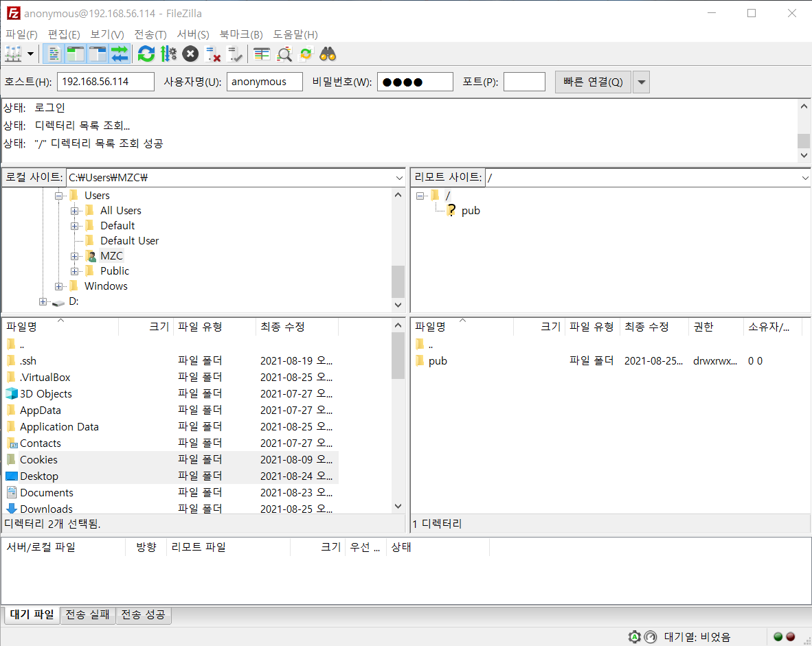Switch to the 대기 파일 tab
The width and height of the screenshot is (812, 646).
pyautogui.click(x=32, y=614)
